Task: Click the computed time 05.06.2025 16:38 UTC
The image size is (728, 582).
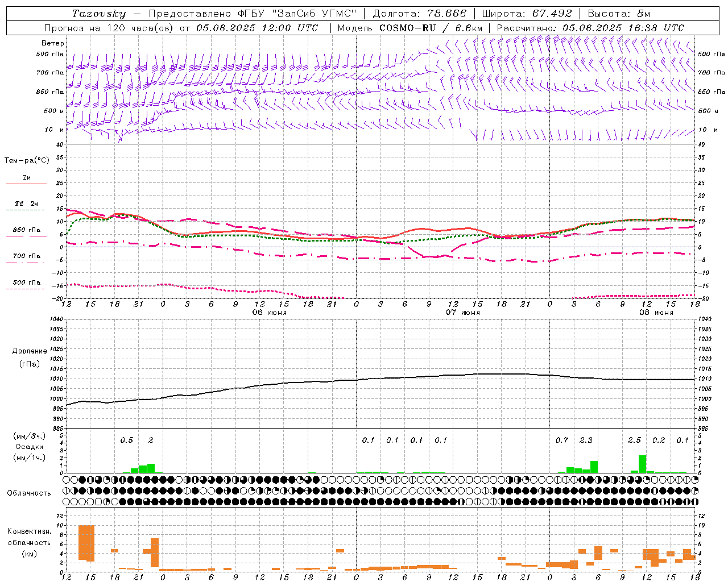Action: tap(623, 28)
